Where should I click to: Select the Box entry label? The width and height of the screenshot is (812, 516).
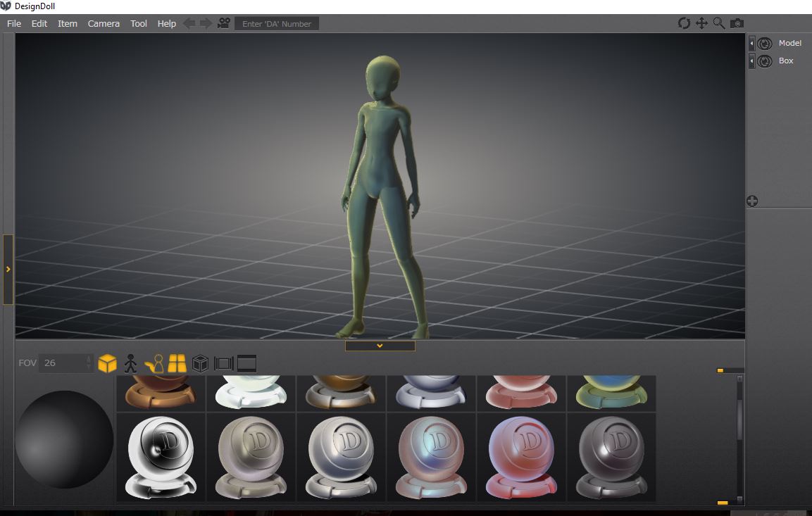coord(785,61)
